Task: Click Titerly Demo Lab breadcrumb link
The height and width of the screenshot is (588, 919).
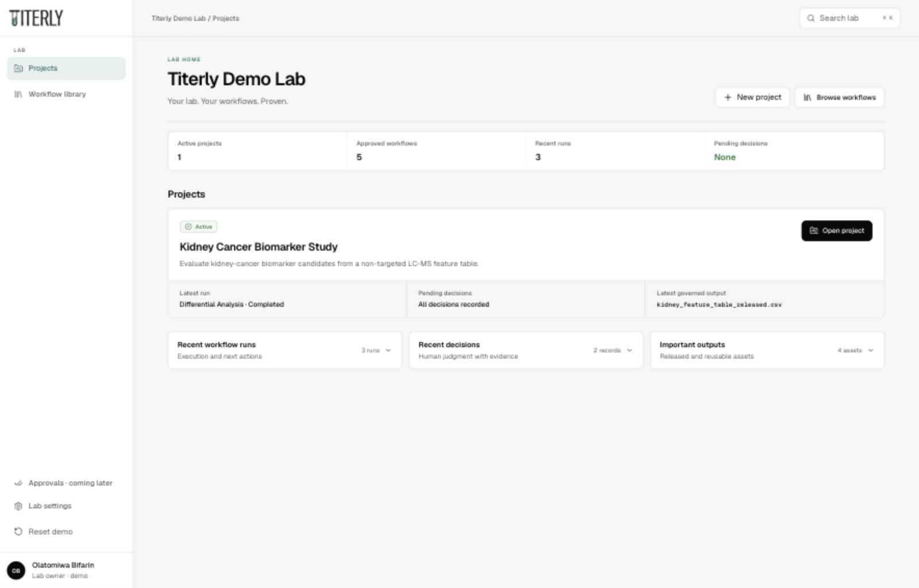Action: (x=179, y=18)
